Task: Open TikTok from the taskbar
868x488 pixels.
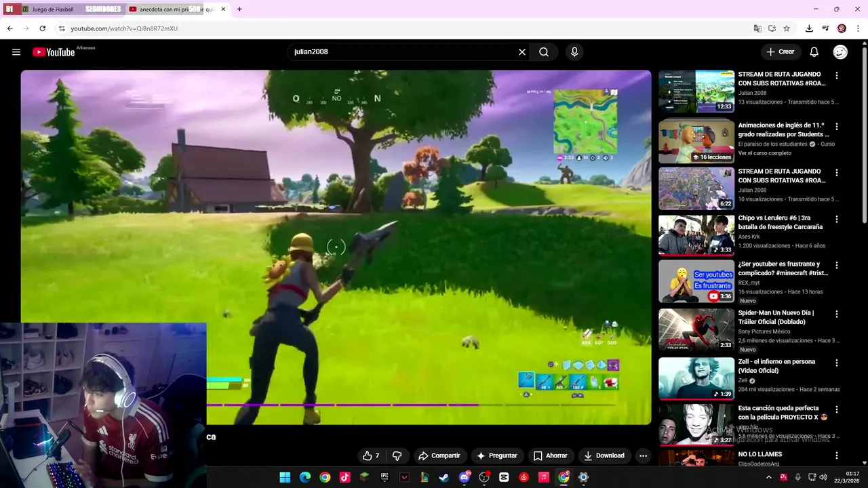Action: click(x=344, y=477)
